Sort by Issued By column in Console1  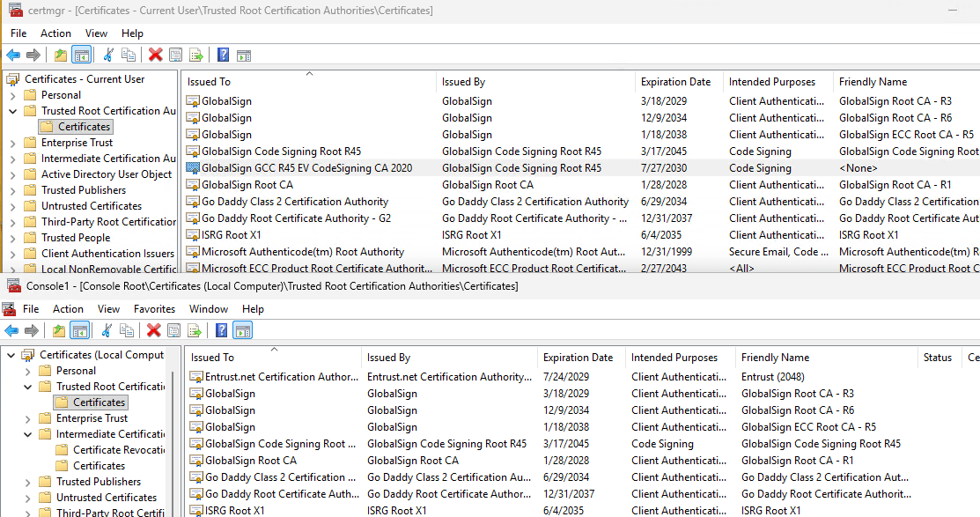coord(449,358)
